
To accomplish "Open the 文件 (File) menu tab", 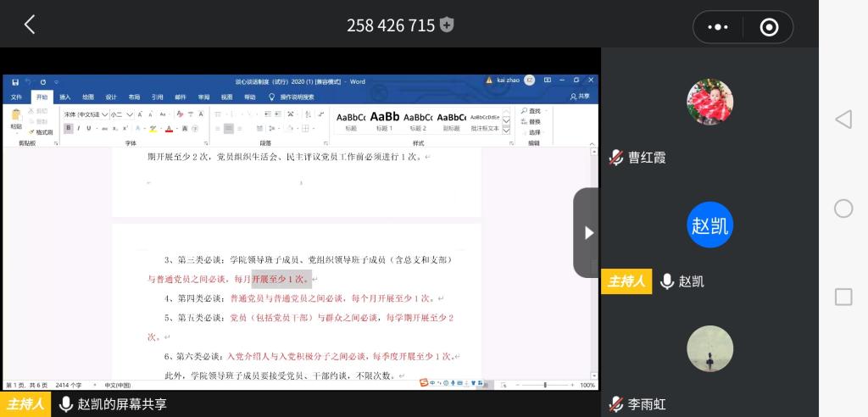I will tap(16, 97).
